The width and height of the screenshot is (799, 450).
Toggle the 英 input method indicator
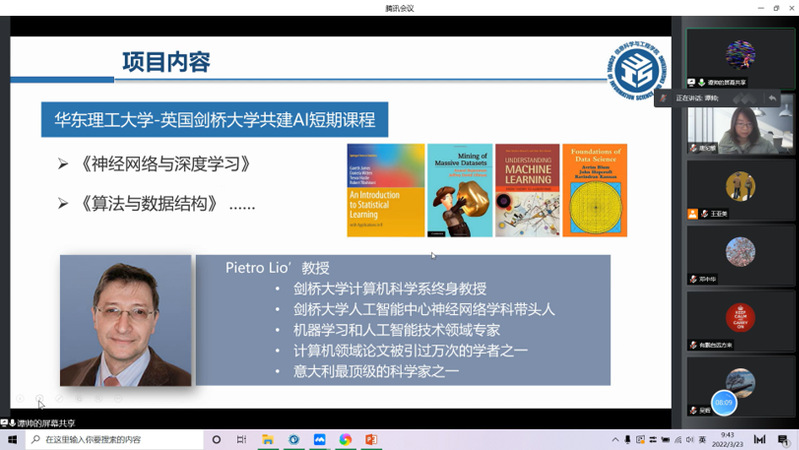(702, 439)
